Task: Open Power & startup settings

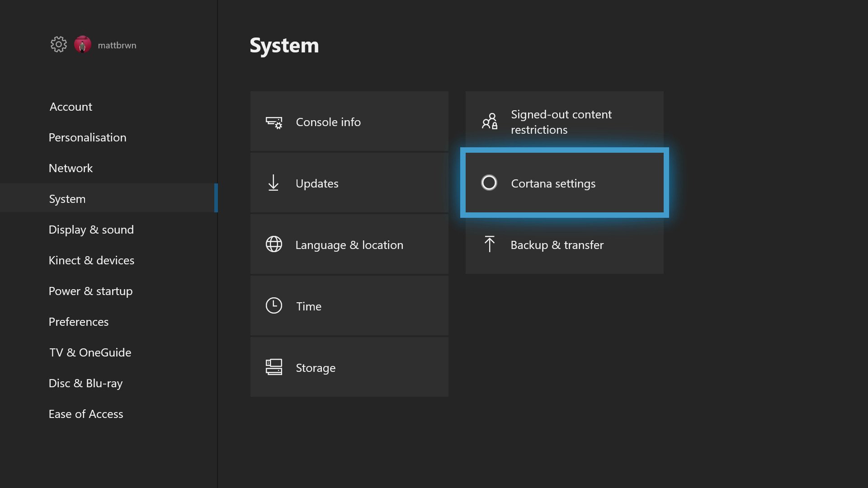Action: point(90,291)
